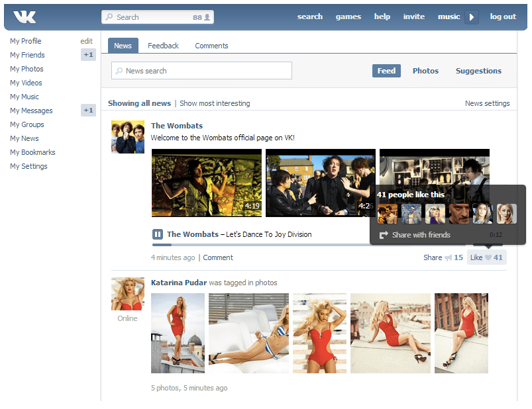
Task: Open My Profile in sidebar
Action: (x=26, y=41)
